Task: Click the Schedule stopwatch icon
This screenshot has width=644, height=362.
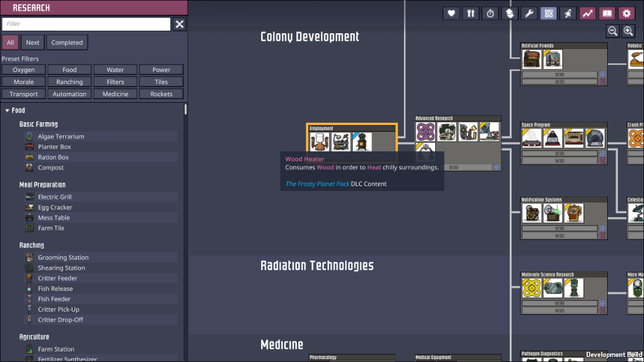Action: tap(490, 13)
